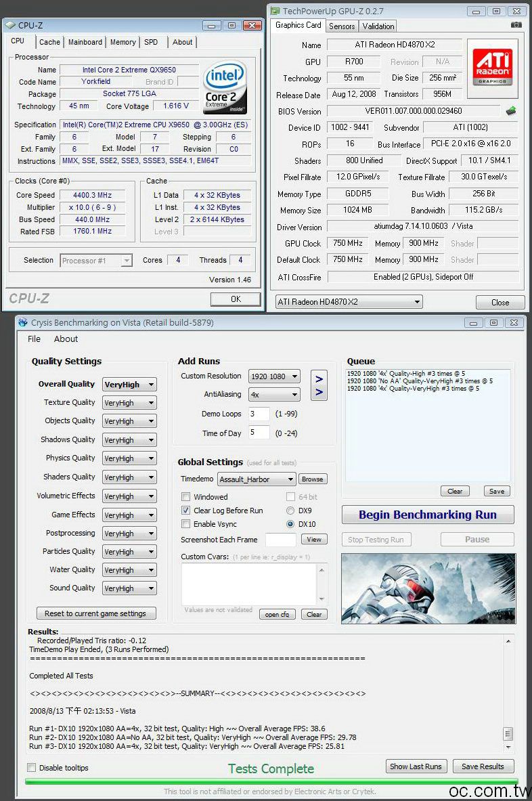532x801 pixels.
Task: Click the Crysis benchmark title bar icon
Action: 23,322
